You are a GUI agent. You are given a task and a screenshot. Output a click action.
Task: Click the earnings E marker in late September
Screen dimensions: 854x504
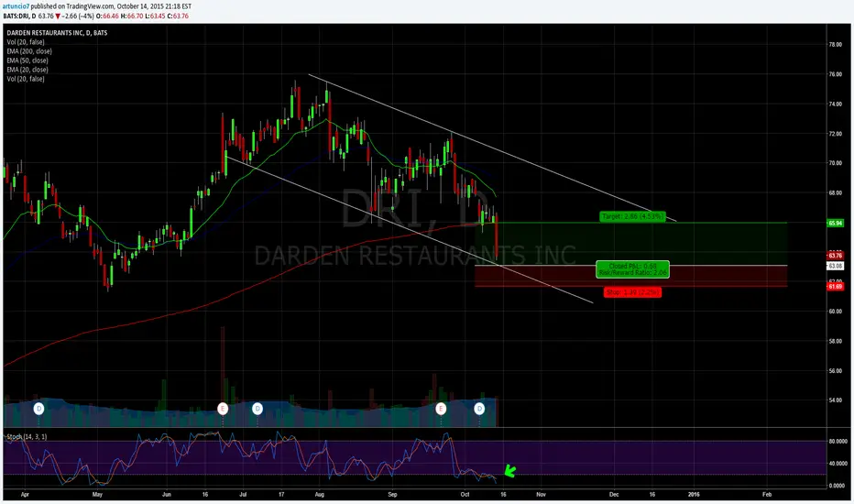click(441, 409)
